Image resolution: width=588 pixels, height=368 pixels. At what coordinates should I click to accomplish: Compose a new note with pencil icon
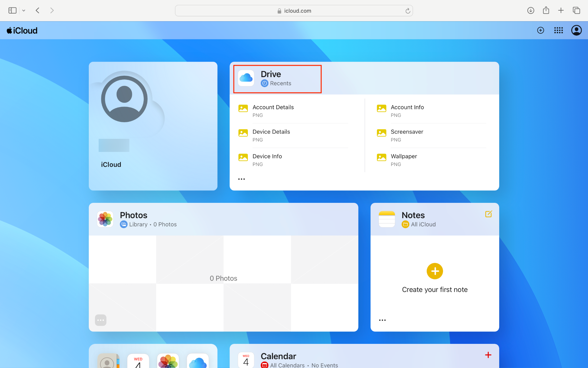488,214
